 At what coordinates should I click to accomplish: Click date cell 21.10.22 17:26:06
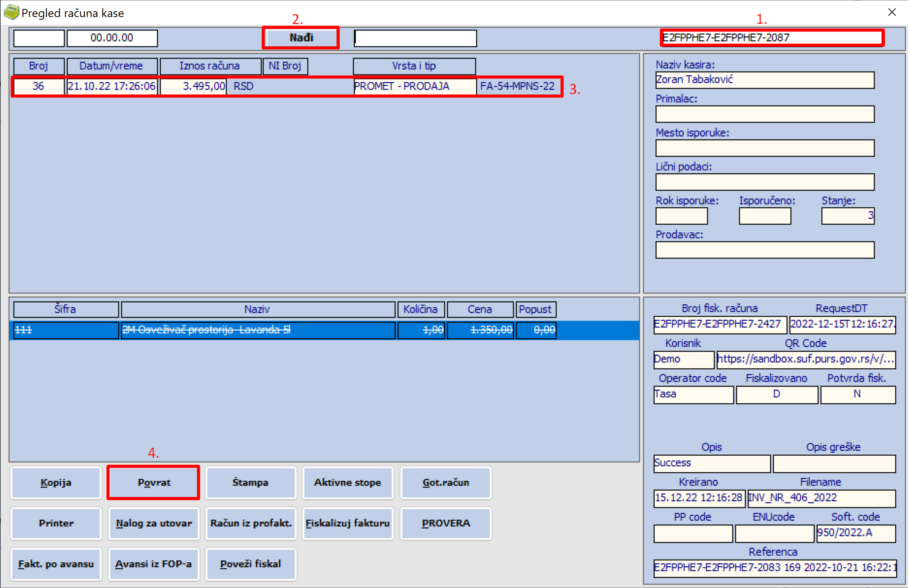tap(112, 86)
